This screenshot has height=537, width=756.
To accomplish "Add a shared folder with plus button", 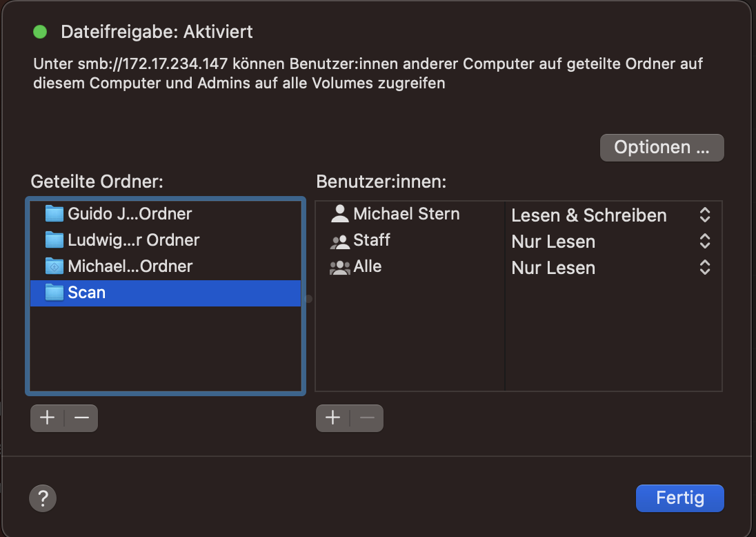I will pyautogui.click(x=47, y=418).
